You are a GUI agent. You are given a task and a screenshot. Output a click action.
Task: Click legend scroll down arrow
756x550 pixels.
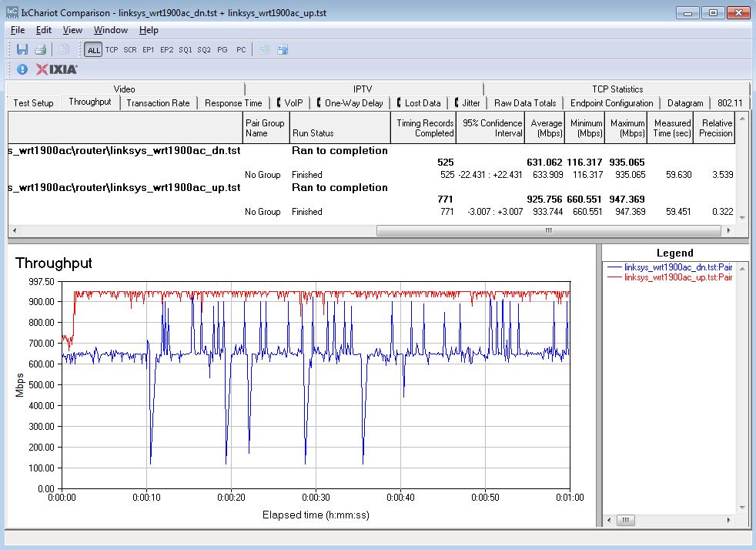coord(742,508)
